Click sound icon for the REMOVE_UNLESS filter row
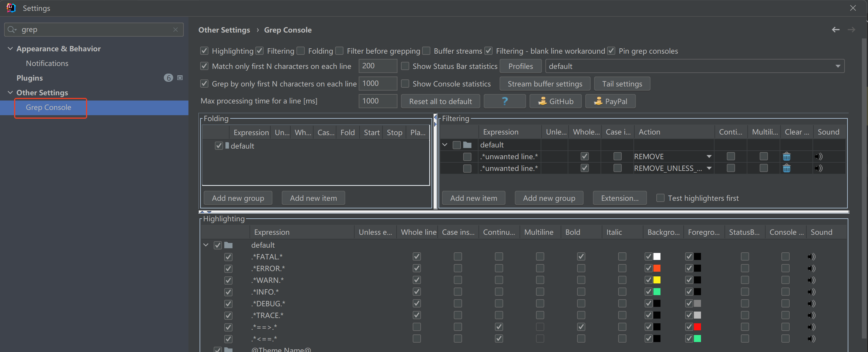 pyautogui.click(x=818, y=168)
